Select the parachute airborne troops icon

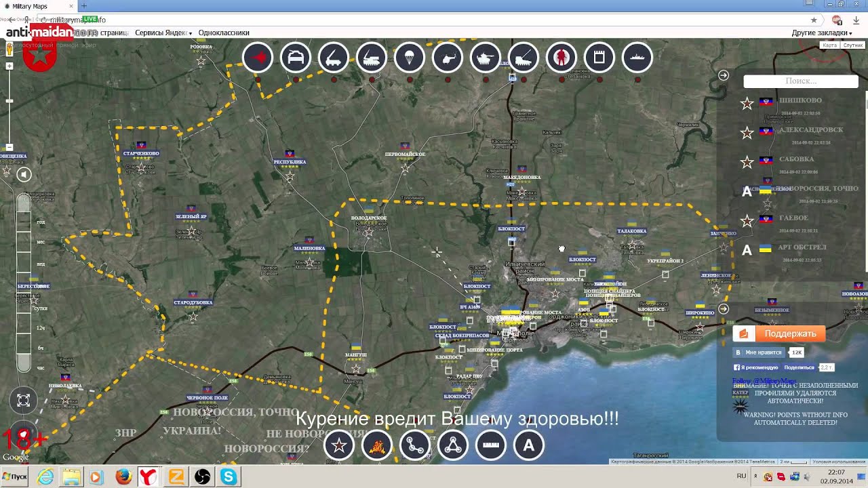410,58
